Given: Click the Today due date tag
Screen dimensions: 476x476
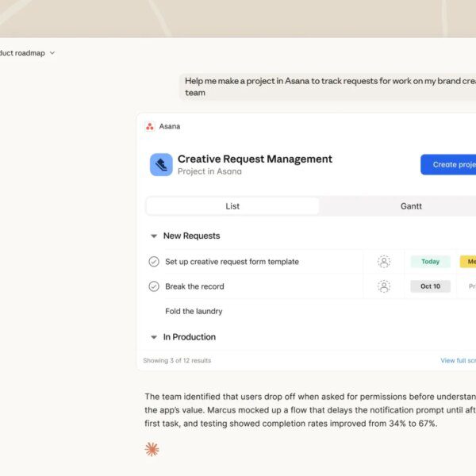Looking at the screenshot, I should point(431,261).
